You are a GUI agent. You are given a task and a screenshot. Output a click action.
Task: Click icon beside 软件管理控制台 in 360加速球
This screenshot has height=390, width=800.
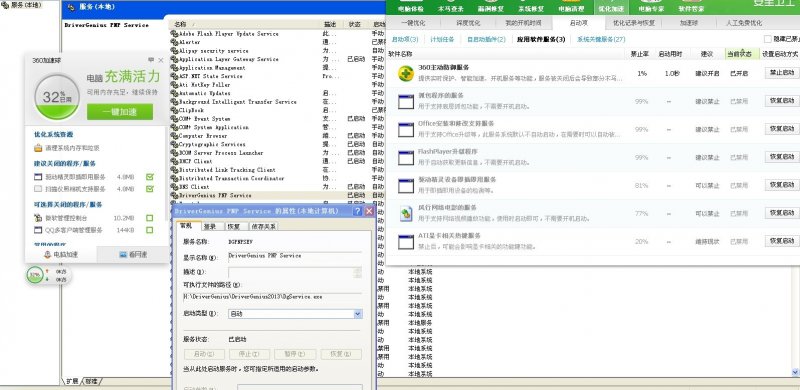click(x=38, y=218)
